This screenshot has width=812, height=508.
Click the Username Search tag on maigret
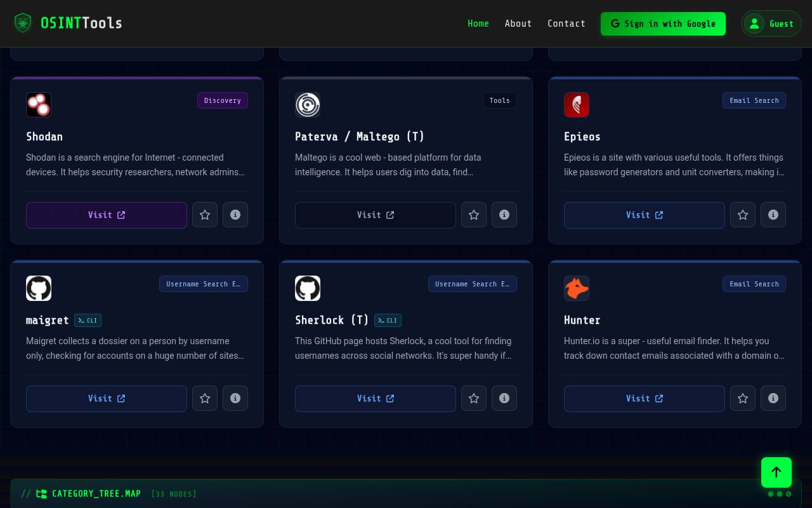coord(204,284)
